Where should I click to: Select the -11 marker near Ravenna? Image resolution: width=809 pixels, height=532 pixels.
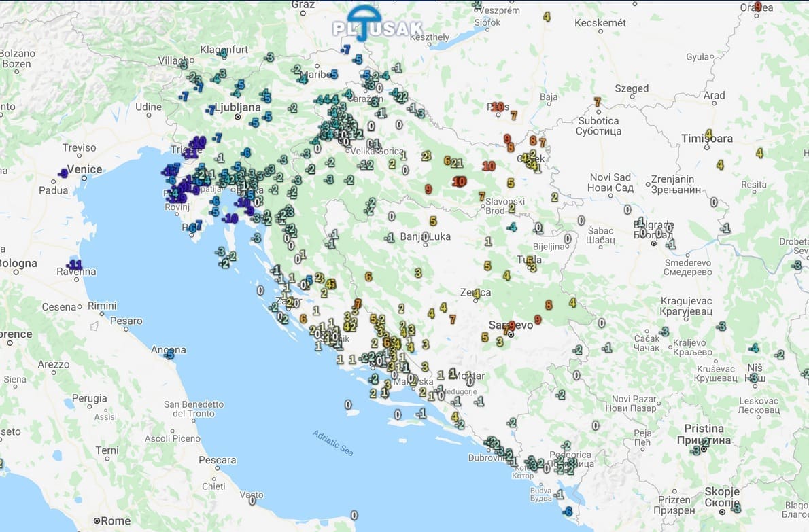pos(74,264)
